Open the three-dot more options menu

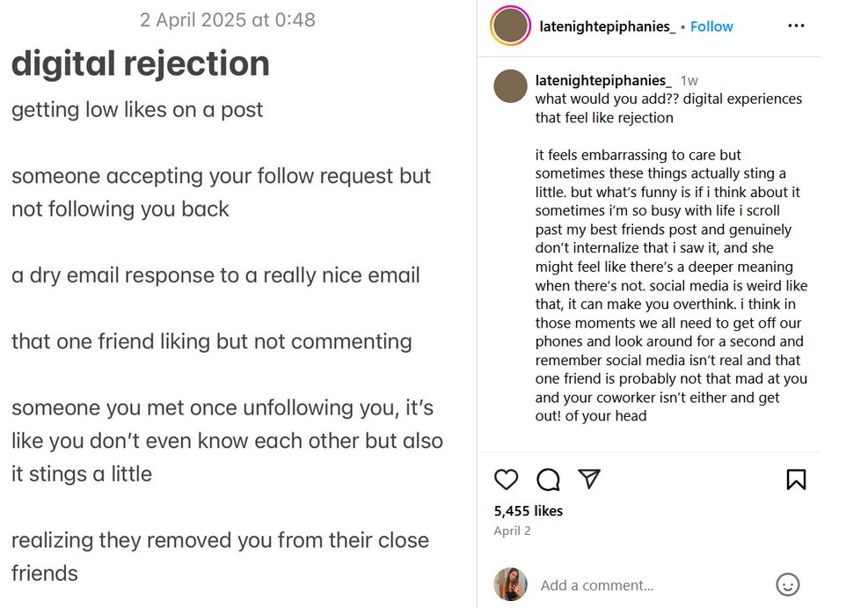click(796, 26)
